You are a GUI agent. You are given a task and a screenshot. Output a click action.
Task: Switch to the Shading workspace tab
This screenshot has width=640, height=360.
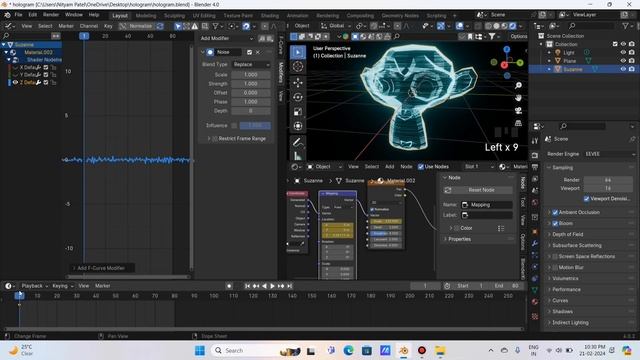(270, 16)
